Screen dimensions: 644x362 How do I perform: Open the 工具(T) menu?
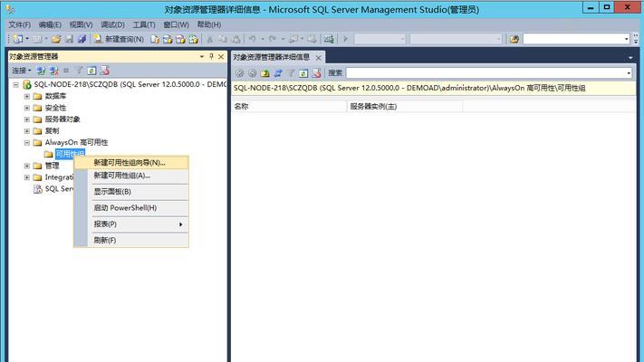point(144,24)
